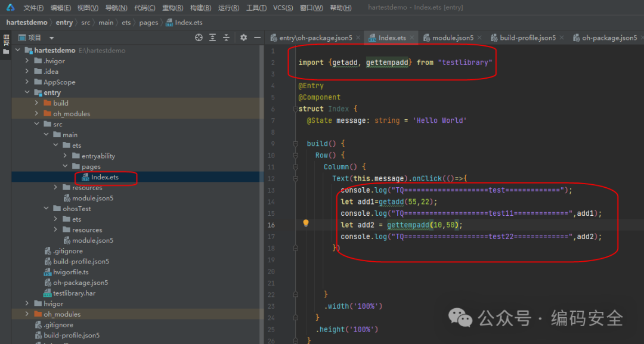
Task: Click the "testlibrary" import string
Action: point(465,63)
